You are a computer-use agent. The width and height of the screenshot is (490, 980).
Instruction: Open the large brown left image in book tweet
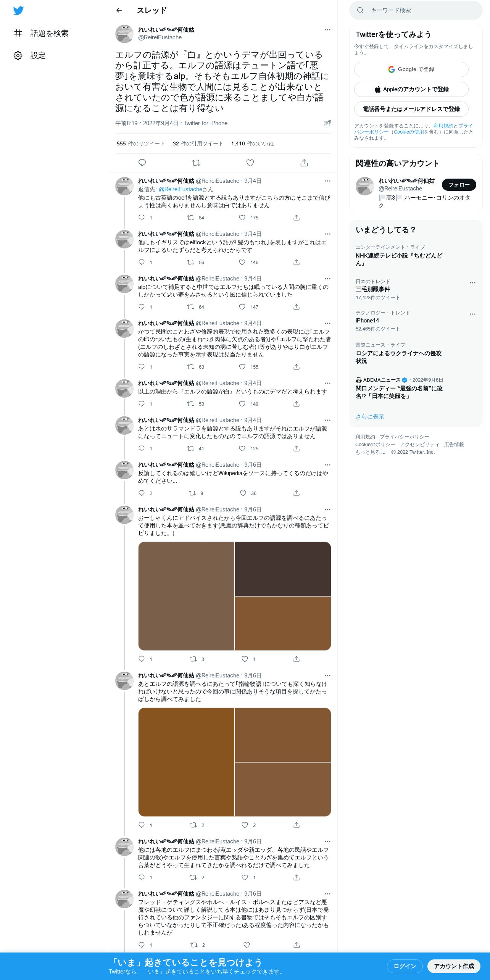click(186, 596)
